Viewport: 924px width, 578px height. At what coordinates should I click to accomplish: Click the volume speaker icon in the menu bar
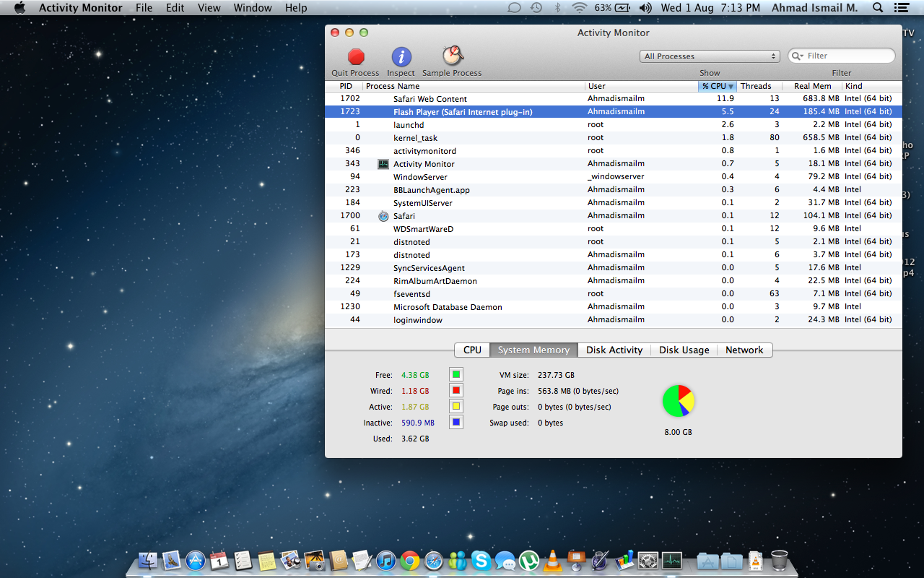tap(645, 8)
